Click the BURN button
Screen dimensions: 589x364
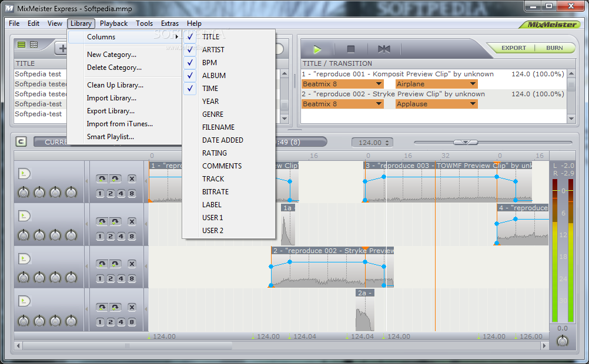tap(554, 48)
